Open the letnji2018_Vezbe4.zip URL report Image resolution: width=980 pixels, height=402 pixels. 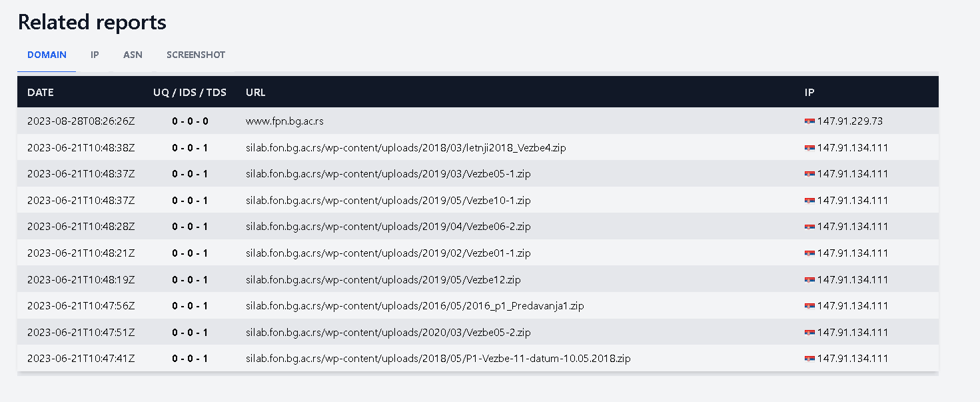coord(406,148)
